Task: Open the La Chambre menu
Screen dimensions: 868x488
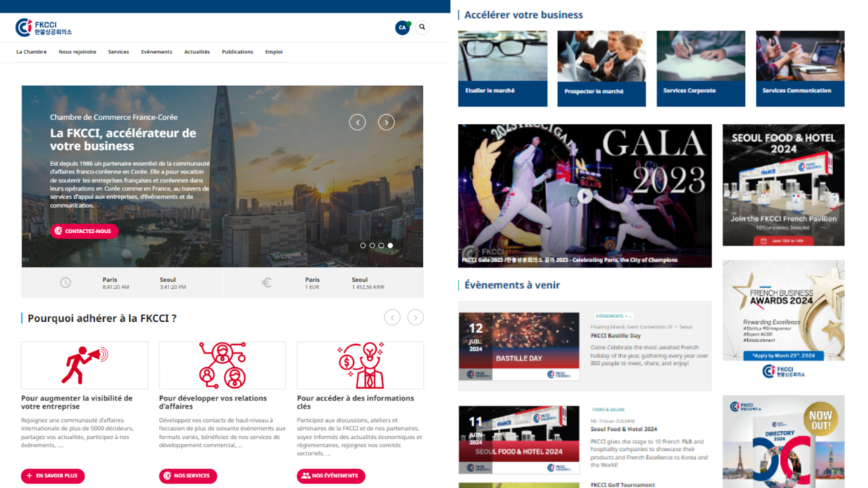Action: pyautogui.click(x=31, y=52)
